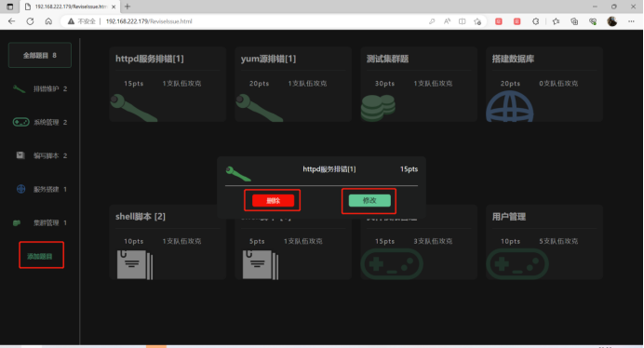This screenshot has height=348, width=644.
Task: Click 20pts on yum源排错[1] card
Action: pyautogui.click(x=259, y=84)
